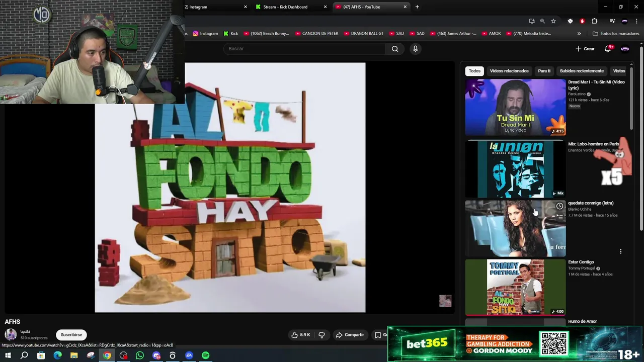Dislike the AFHS video
The image size is (644, 362).
click(x=321, y=335)
